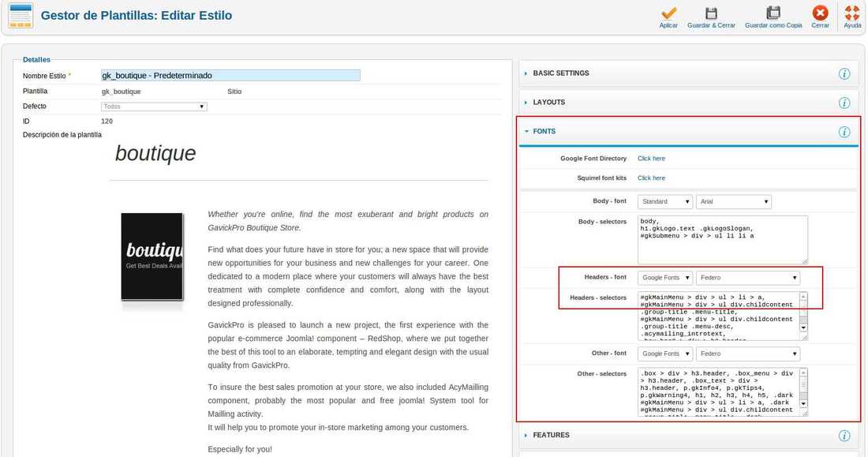868x457 pixels.
Task: Open Google Font Directory 'Click here' link
Action: (x=651, y=159)
